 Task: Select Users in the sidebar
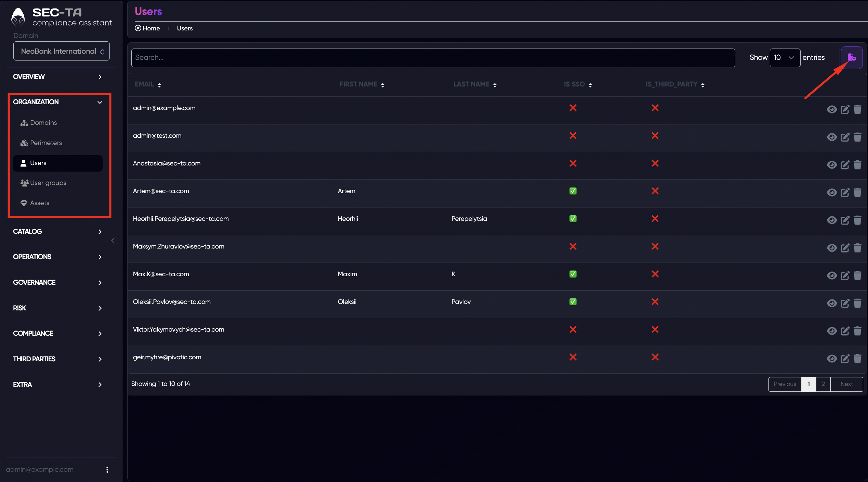pyautogui.click(x=58, y=163)
